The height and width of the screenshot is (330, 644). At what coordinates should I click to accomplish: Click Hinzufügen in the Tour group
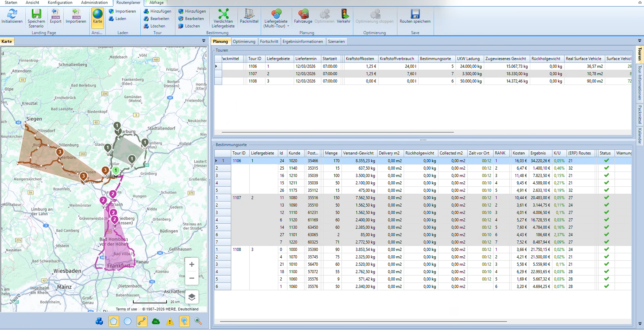[x=157, y=11]
